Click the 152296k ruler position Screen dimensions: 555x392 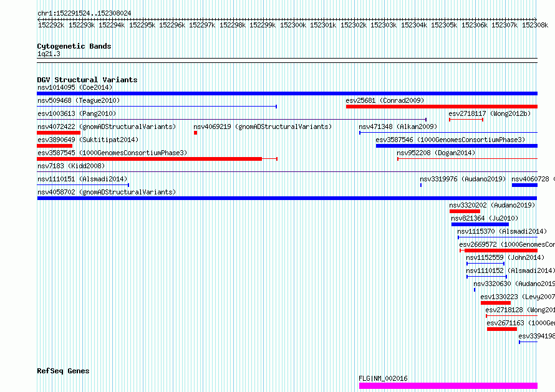click(x=172, y=25)
